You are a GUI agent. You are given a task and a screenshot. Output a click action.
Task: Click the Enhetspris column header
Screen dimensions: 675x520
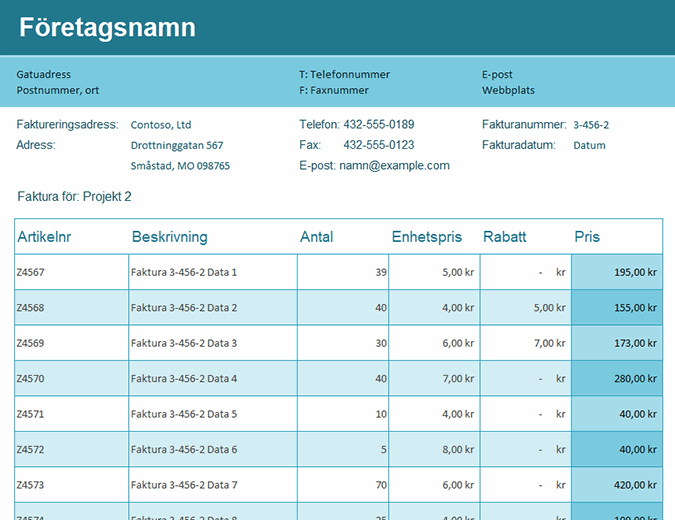[427, 237]
